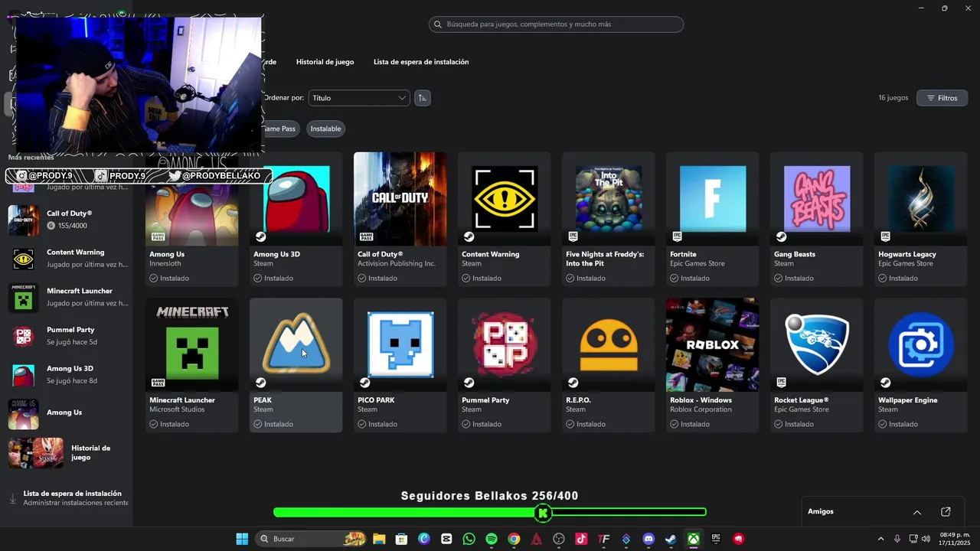Select Among Us entry in sidebar recents
This screenshot has width=980, height=551.
point(67,413)
